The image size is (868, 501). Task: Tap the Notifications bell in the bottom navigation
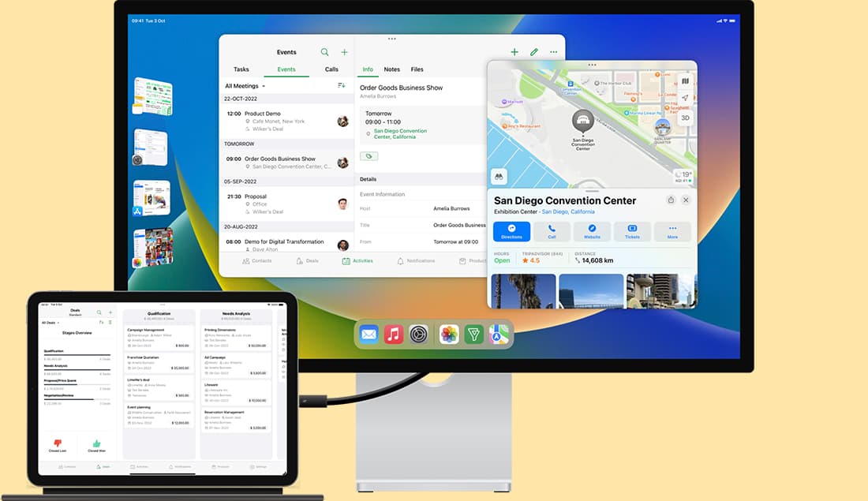(x=417, y=261)
